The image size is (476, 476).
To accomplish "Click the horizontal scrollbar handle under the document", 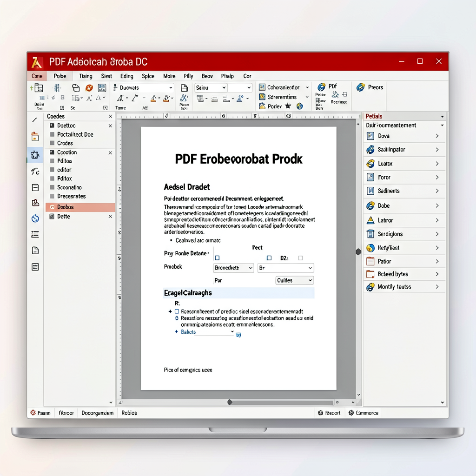I will tap(230, 402).
